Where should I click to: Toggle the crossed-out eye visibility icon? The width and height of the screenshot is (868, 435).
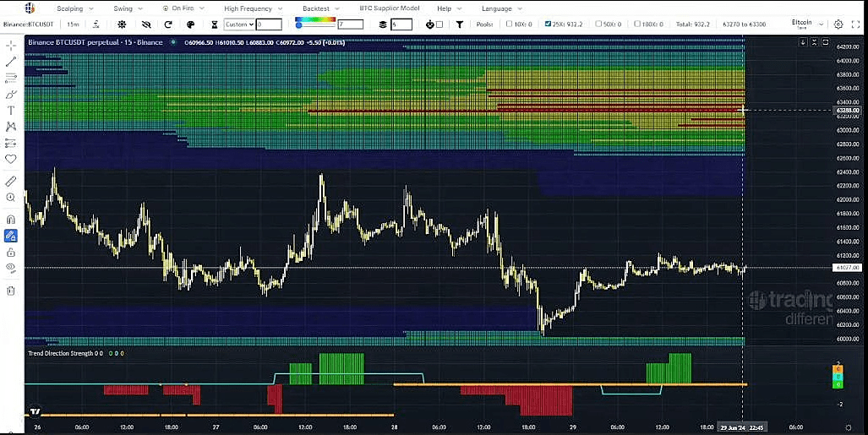[146, 24]
